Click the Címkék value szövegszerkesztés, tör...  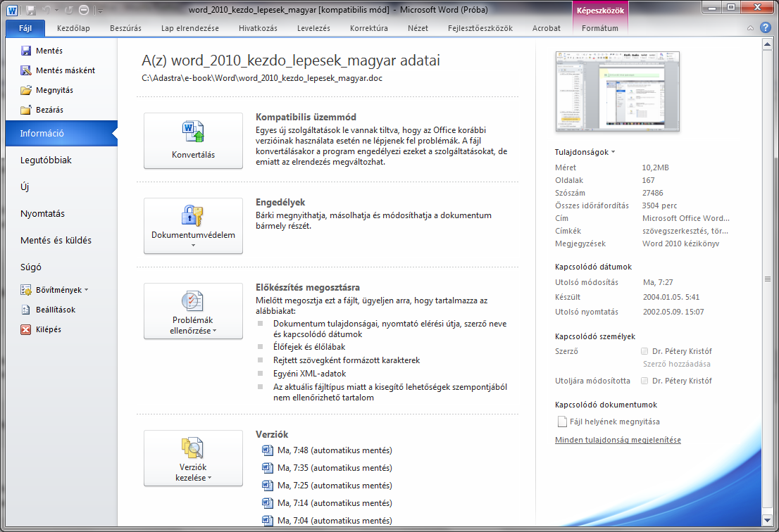tap(685, 232)
